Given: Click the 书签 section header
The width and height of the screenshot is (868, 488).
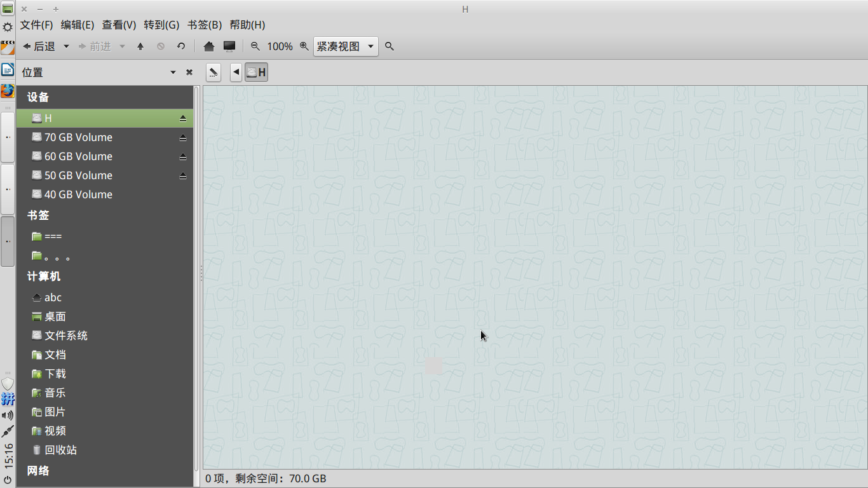Looking at the screenshot, I should point(38,215).
